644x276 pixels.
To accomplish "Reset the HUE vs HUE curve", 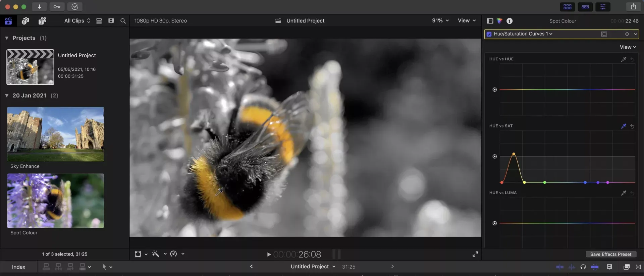I will pyautogui.click(x=632, y=60).
